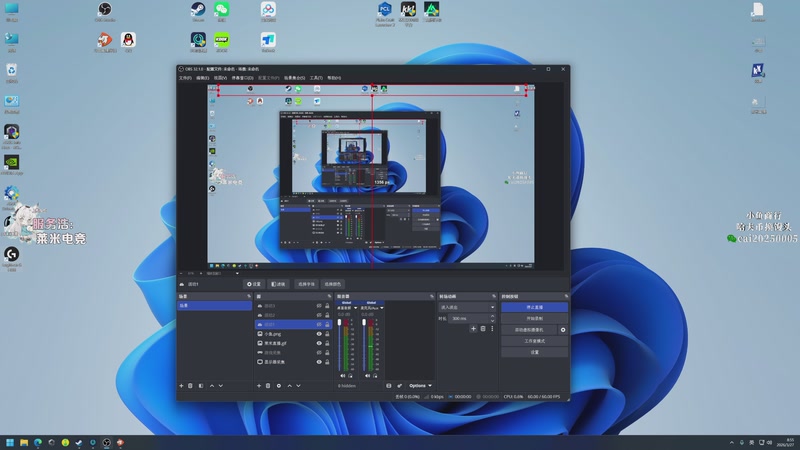
Task: Toggle lock on 显示器采集 source
Action: (328, 361)
